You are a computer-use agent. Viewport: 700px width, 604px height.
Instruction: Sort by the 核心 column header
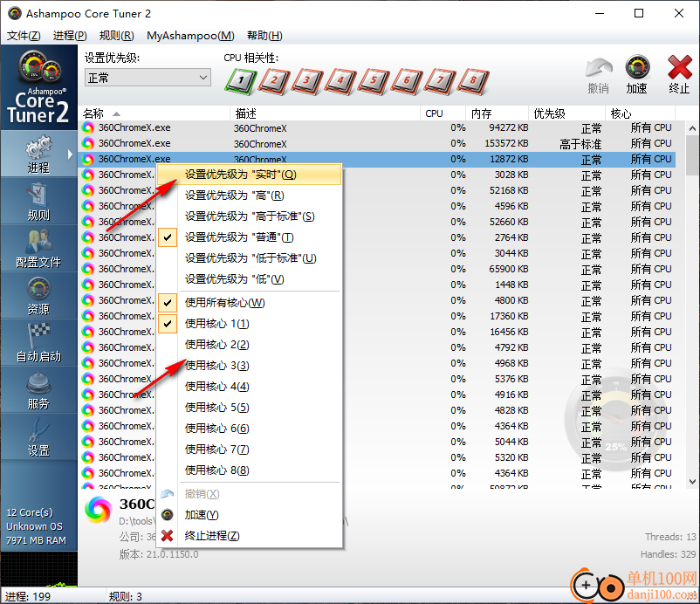[640, 113]
